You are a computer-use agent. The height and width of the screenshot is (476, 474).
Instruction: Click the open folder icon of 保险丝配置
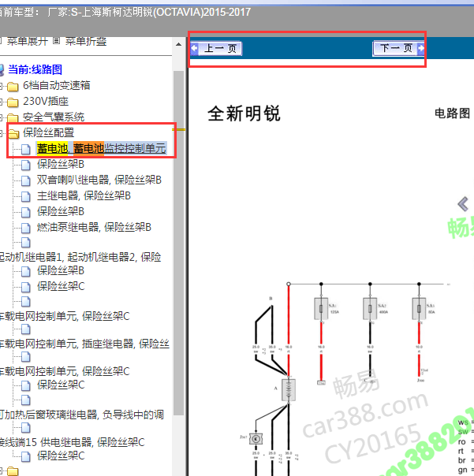click(x=13, y=133)
